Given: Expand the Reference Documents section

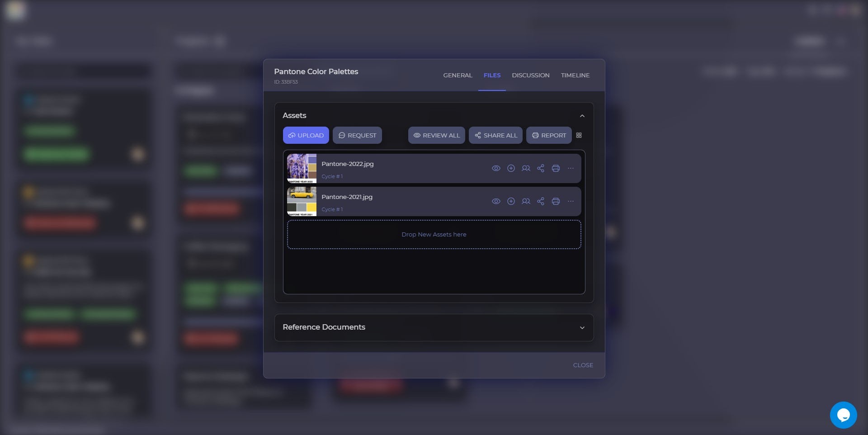Looking at the screenshot, I should [x=582, y=327].
